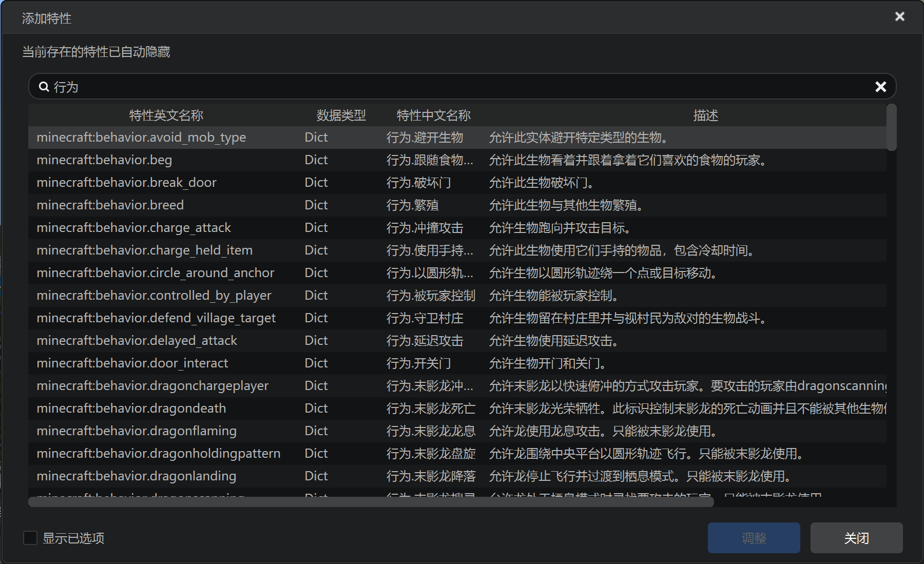Viewport: 924px width, 564px height.
Task: Select minecraft:behavior.breed row
Action: pos(457,205)
